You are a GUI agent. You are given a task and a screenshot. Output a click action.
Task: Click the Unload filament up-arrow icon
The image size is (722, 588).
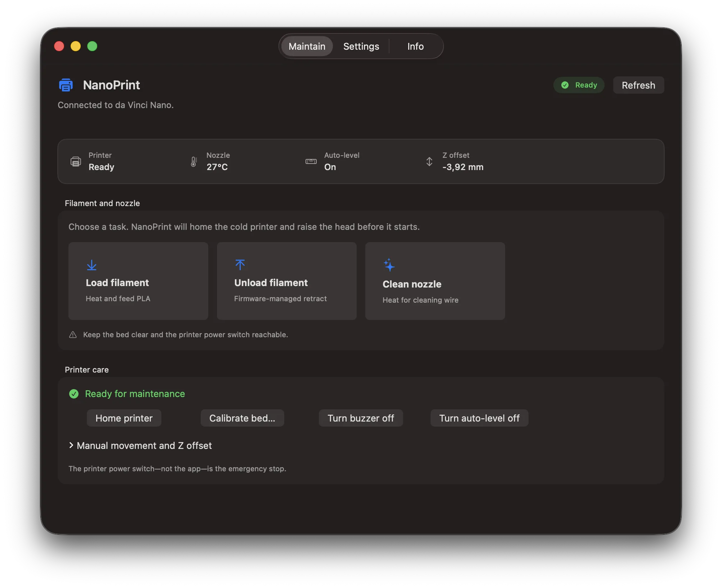(240, 265)
